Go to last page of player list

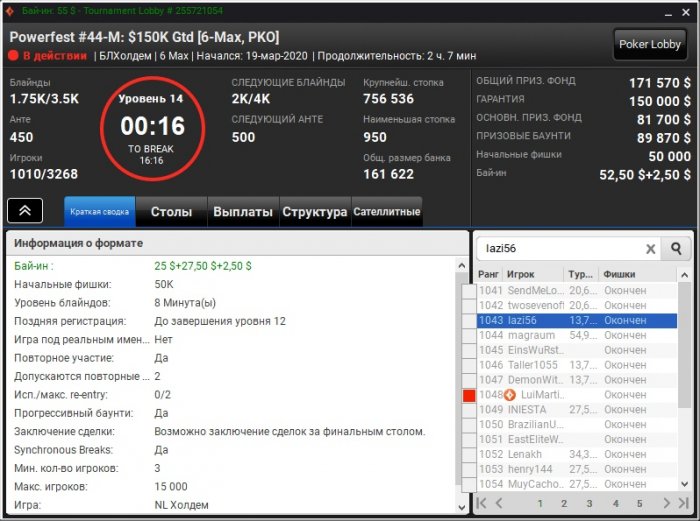point(683,503)
